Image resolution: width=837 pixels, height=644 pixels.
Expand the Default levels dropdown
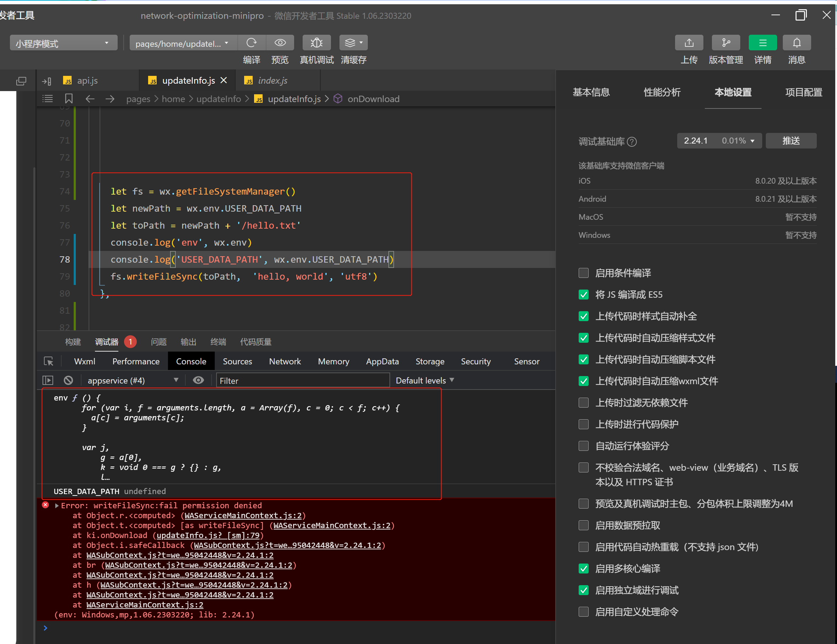pyautogui.click(x=425, y=380)
